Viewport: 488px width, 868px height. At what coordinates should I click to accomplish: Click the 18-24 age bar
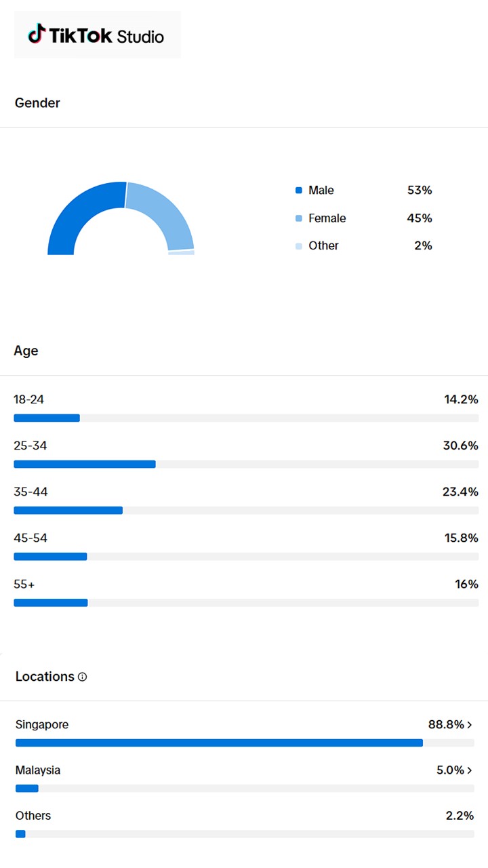47,418
